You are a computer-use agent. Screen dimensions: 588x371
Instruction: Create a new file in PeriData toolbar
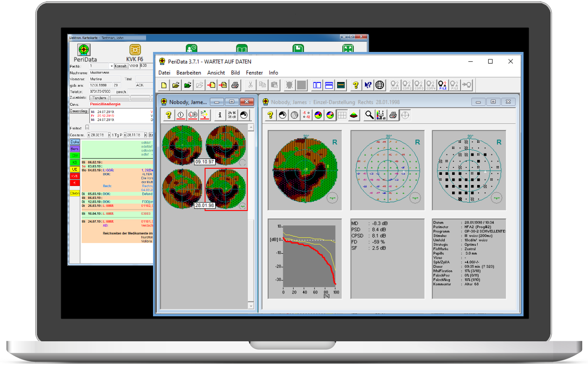(164, 85)
